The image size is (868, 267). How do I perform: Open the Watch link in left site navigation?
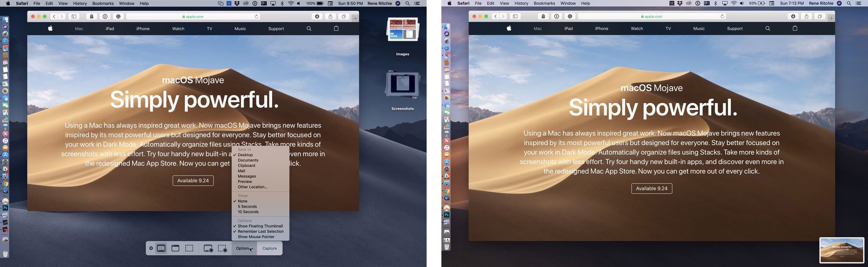click(178, 29)
